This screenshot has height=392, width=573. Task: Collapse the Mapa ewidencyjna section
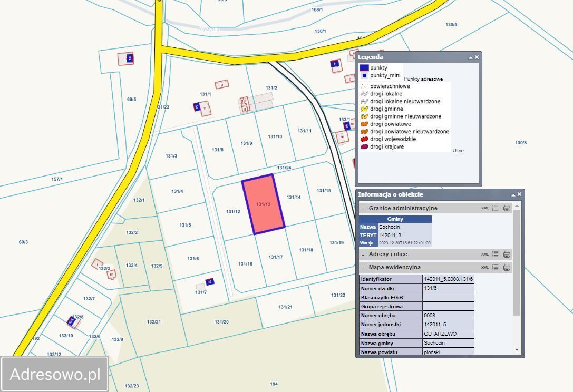coord(363,268)
